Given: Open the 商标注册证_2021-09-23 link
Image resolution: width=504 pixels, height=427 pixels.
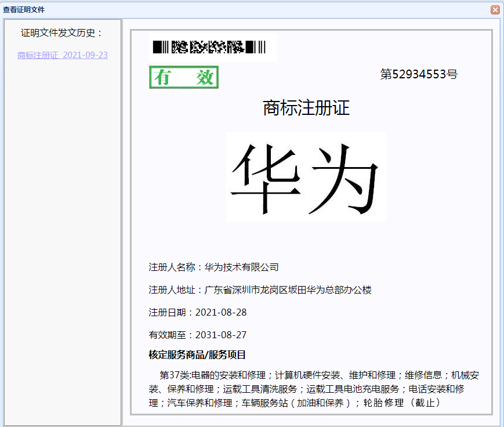Looking at the screenshot, I should tap(63, 55).
